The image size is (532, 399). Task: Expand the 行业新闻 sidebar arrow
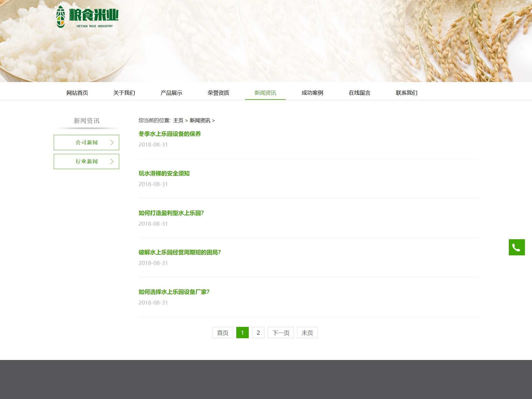[x=112, y=161]
